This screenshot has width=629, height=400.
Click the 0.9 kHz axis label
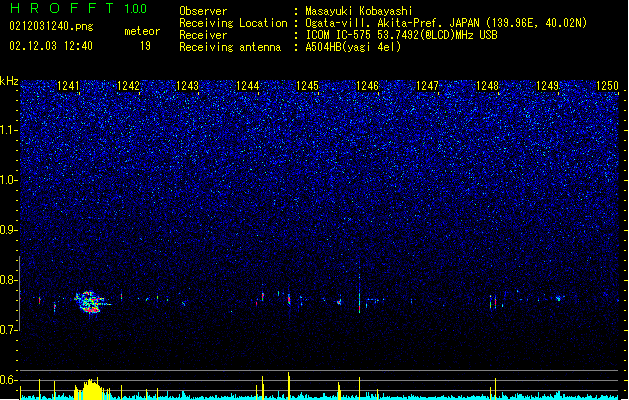[9, 230]
